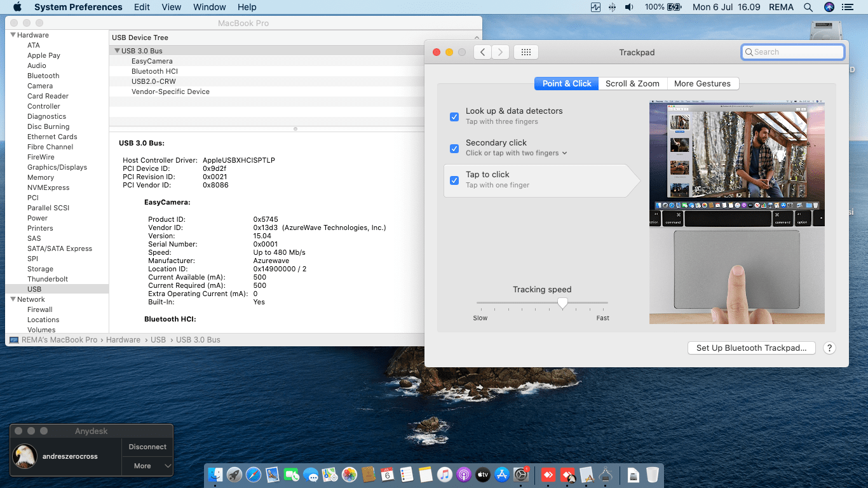Viewport: 868px width, 488px height.
Task: Open Contacts book icon in dock
Action: point(368,475)
